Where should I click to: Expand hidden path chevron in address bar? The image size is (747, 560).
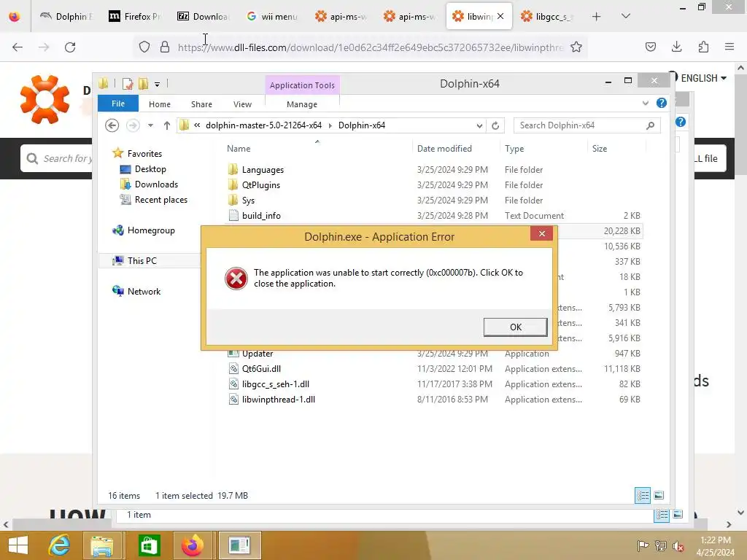coord(197,125)
